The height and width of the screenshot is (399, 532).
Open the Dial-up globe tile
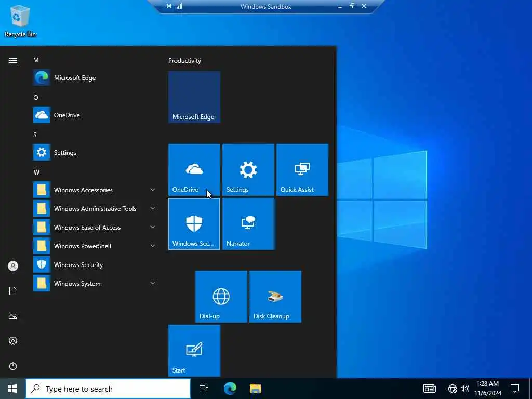point(221,297)
